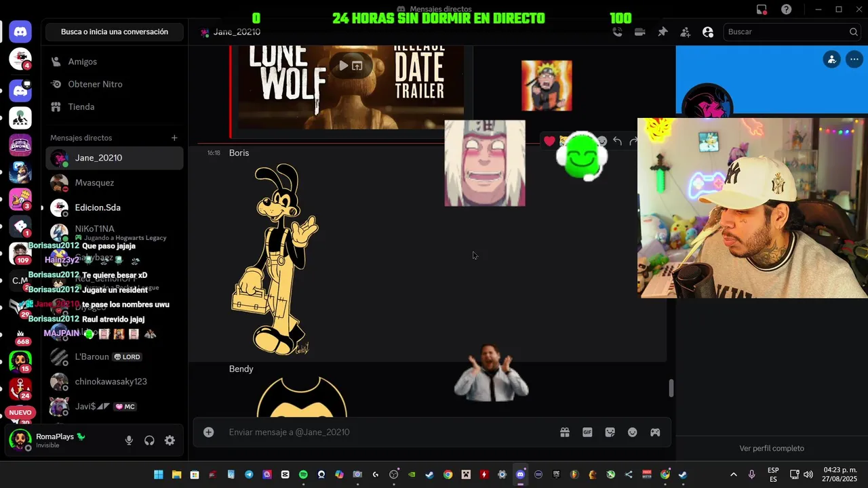The height and width of the screenshot is (488, 868).
Task: Open the Naruto image thumbnail
Action: 547,85
